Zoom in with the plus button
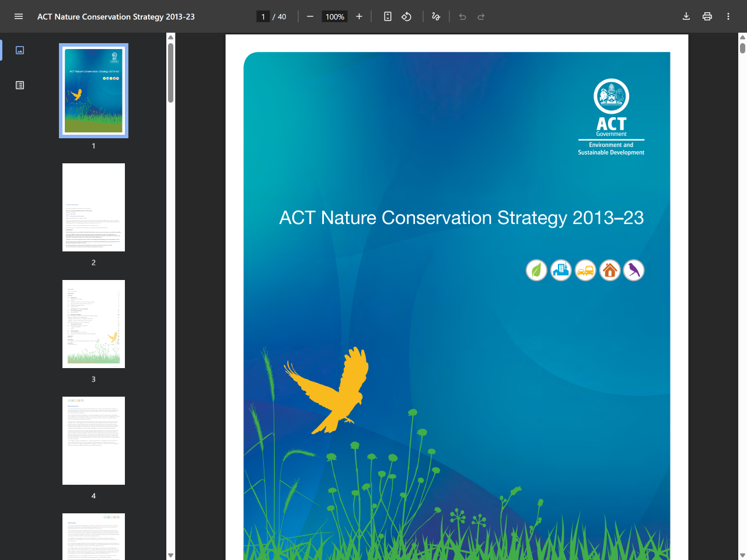 point(359,16)
